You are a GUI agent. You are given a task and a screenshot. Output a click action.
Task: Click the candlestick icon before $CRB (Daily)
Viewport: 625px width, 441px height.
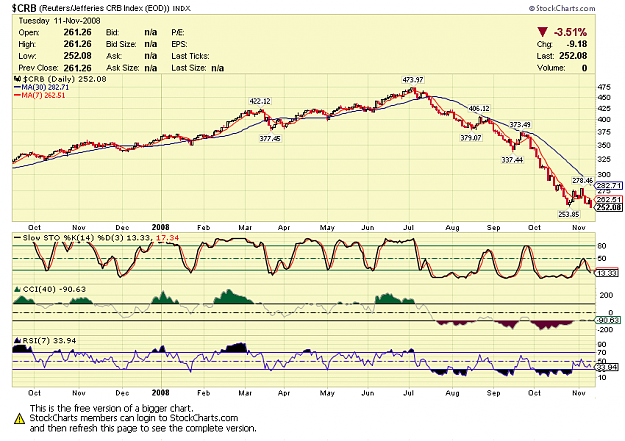[17, 79]
